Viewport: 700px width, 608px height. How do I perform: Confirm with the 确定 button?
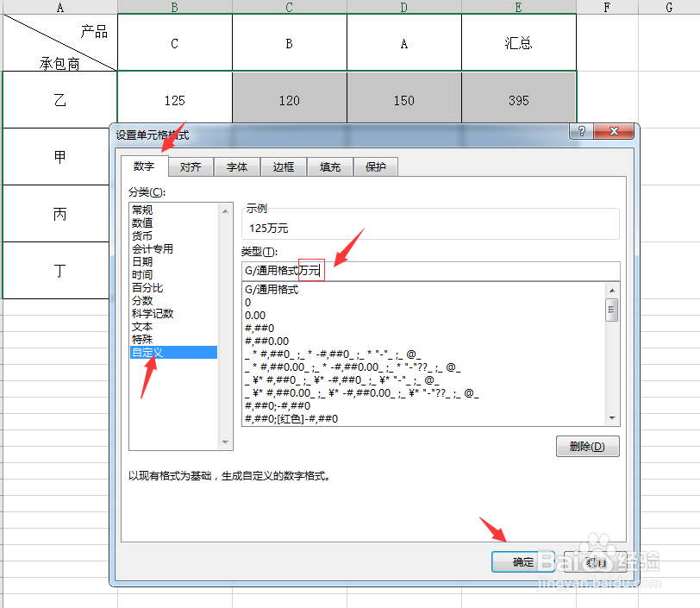click(522, 561)
